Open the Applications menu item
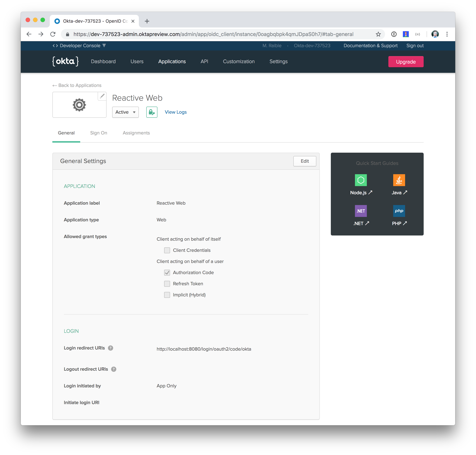Viewport: 476px width, 455px height. [x=172, y=61]
